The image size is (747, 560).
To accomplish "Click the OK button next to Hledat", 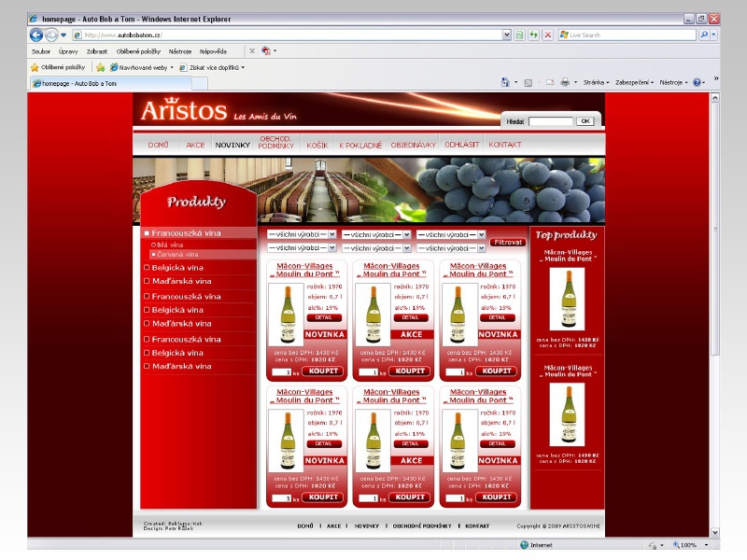I will coord(585,121).
